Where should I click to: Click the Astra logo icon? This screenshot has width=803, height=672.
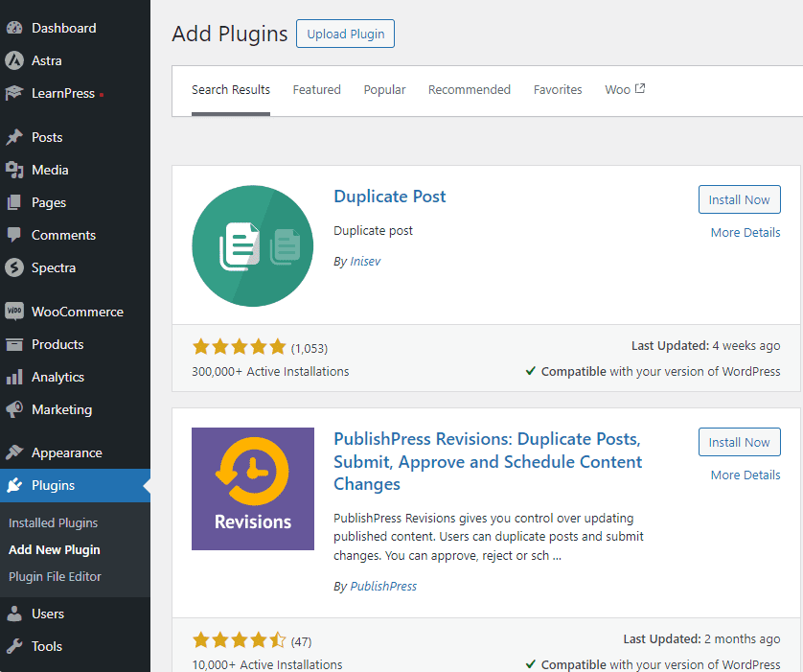(x=14, y=60)
